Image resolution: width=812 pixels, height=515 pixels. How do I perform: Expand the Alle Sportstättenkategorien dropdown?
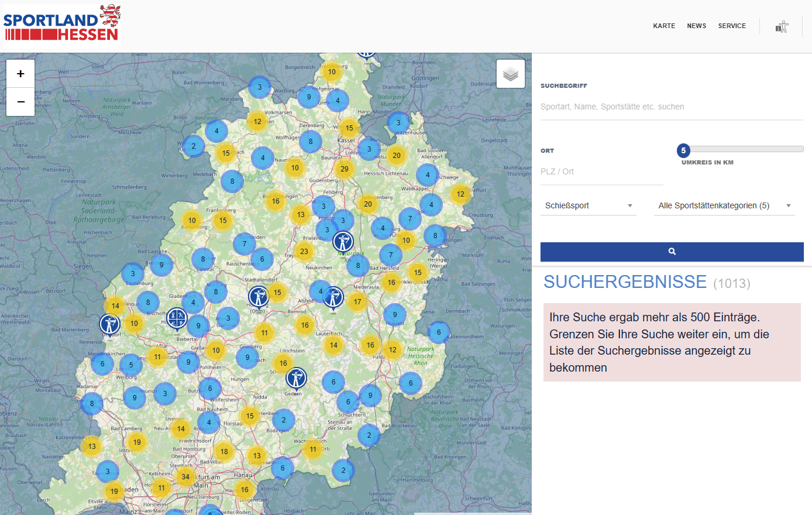click(x=724, y=206)
